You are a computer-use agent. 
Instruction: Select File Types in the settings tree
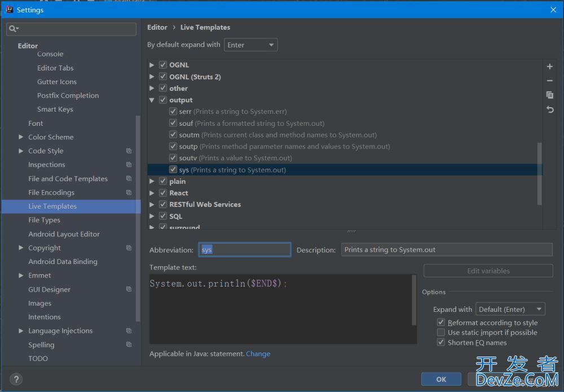[44, 220]
